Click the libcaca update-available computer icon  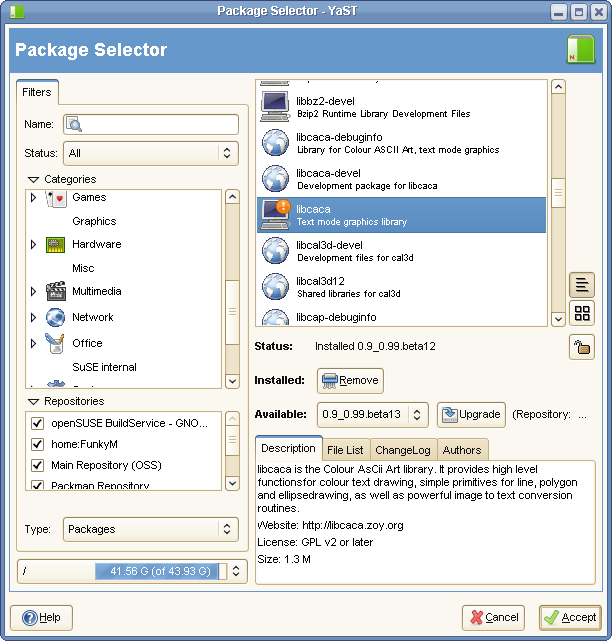pyautogui.click(x=276, y=215)
